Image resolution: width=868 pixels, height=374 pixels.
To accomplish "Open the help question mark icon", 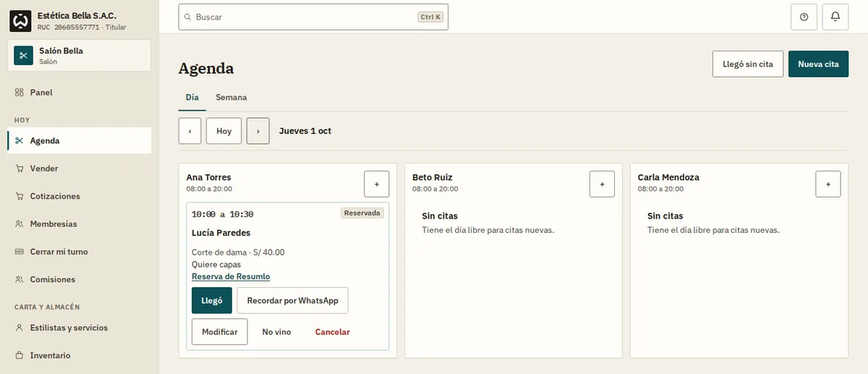I will (x=804, y=17).
